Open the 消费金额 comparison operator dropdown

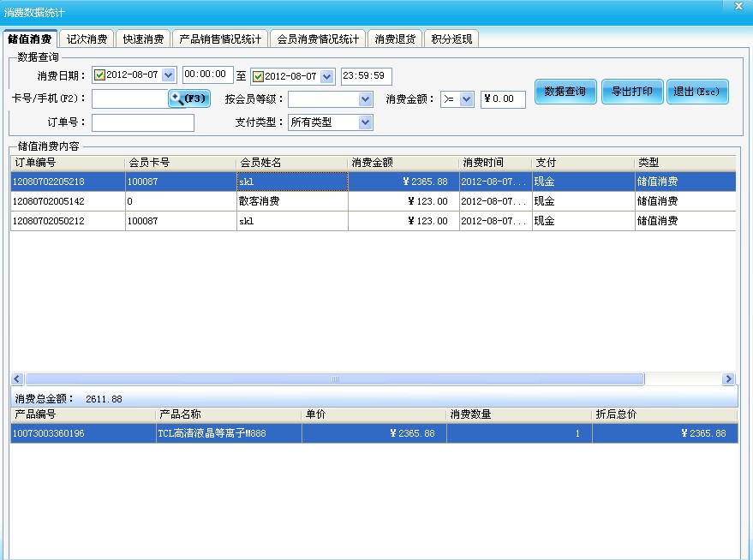465,98
